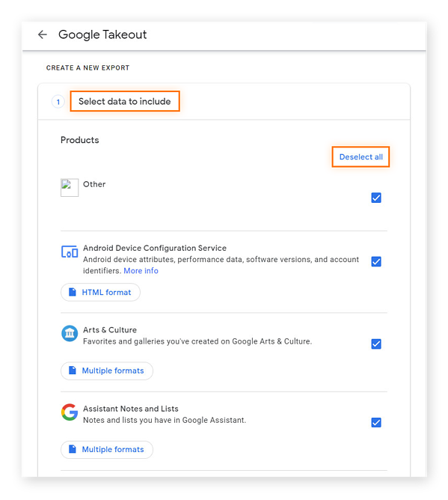Click Assistant Notes and Lists title
This screenshot has width=448, height=500.
131,409
